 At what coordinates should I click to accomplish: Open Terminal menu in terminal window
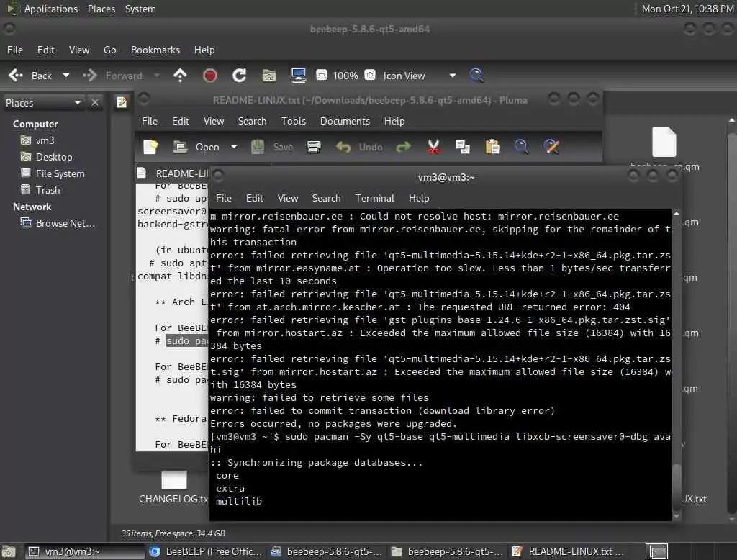point(374,199)
